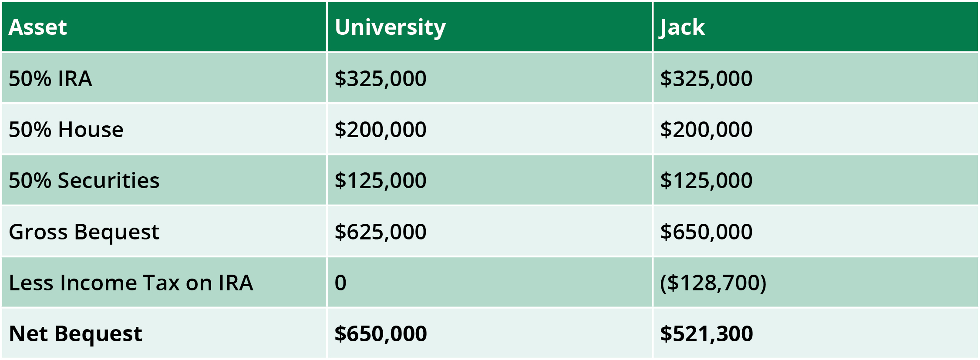Image resolution: width=980 pixels, height=360 pixels.
Task: Select Jack's $521,300 Net Bequest value
Action: 706,334
